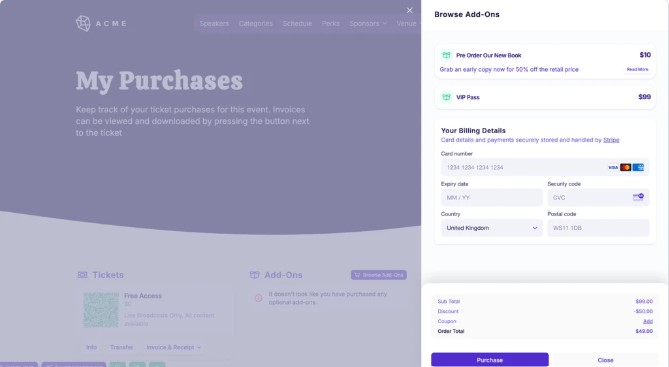Click the purple Purchase button

(x=490, y=360)
